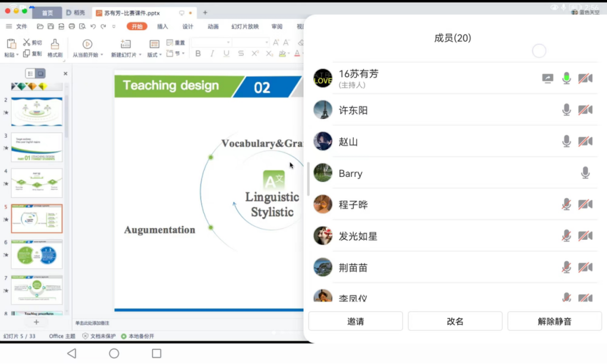This screenshot has height=364, width=607.
Task: Click the Unmute (解除静音) button
Action: tap(554, 321)
